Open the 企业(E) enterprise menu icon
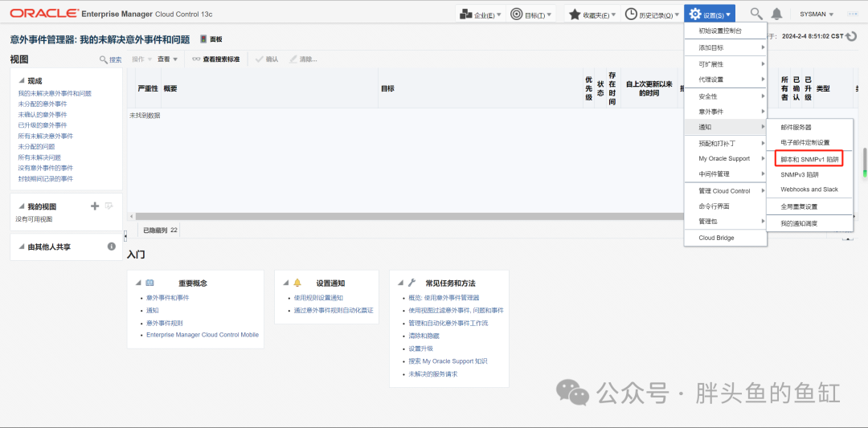 [465, 14]
